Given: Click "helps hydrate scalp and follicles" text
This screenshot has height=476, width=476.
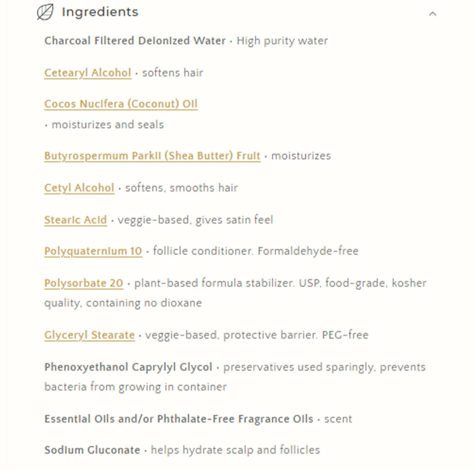Looking at the screenshot, I should (x=235, y=450).
